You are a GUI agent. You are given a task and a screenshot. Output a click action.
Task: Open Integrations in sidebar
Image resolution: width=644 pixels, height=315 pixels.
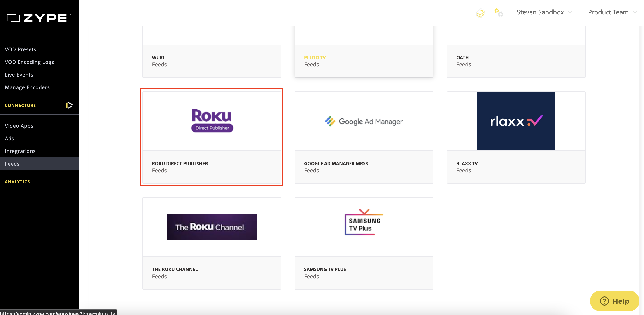click(20, 151)
